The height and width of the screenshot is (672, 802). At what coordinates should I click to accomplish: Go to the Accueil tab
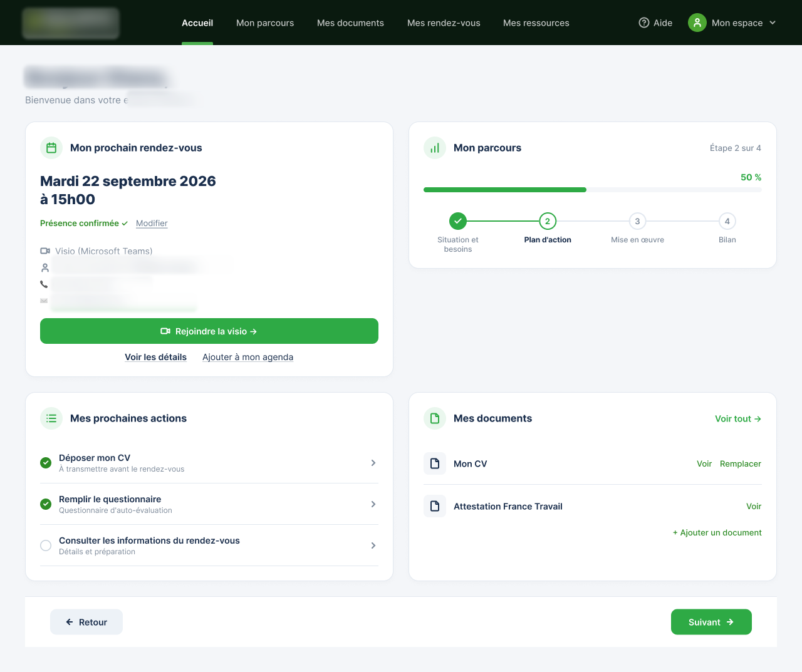197,23
